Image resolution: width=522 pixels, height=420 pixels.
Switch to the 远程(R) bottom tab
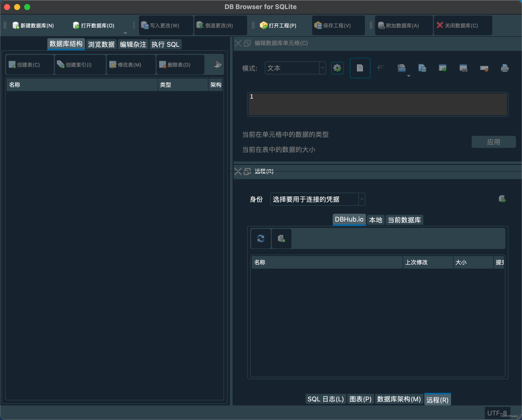click(437, 399)
